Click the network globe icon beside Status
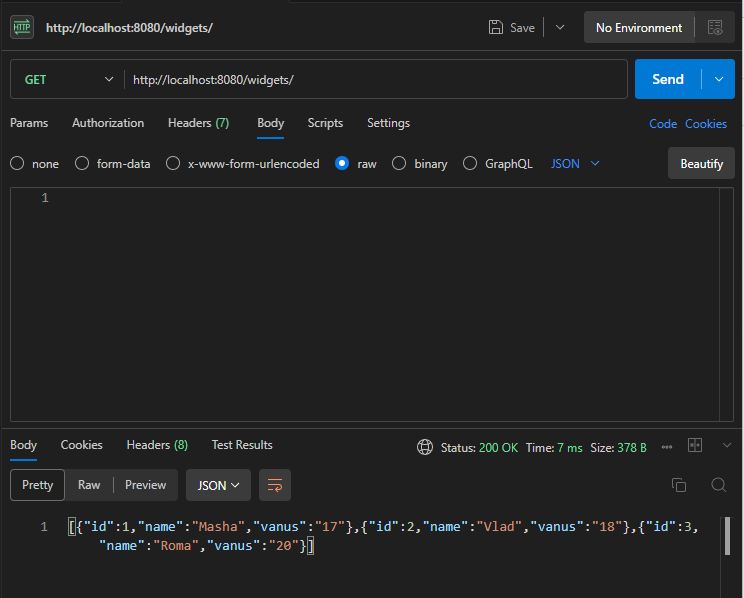 tap(425, 447)
